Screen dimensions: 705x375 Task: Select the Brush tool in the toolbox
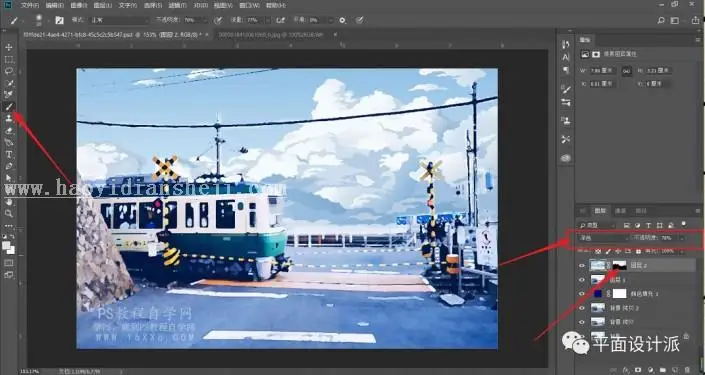click(x=9, y=107)
